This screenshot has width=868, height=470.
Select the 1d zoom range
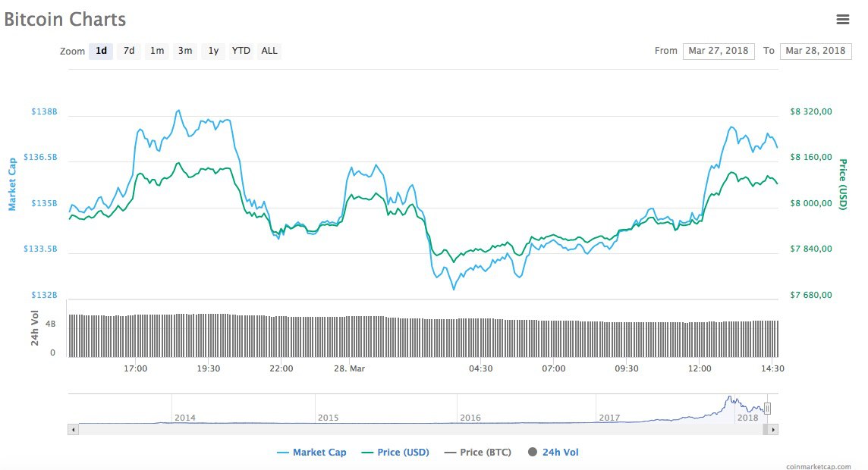click(x=101, y=51)
